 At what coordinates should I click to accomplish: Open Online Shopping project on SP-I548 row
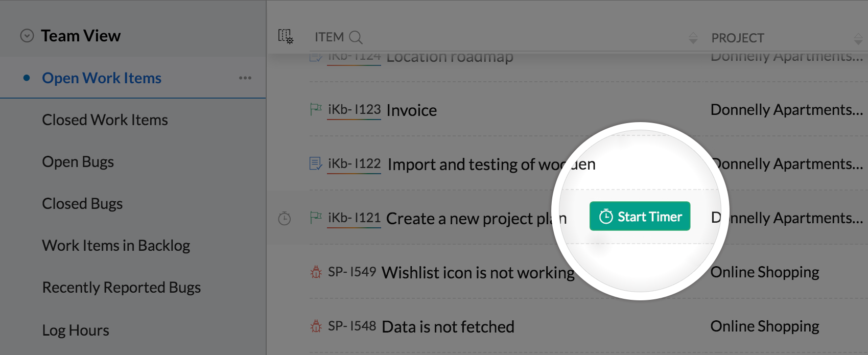(765, 326)
